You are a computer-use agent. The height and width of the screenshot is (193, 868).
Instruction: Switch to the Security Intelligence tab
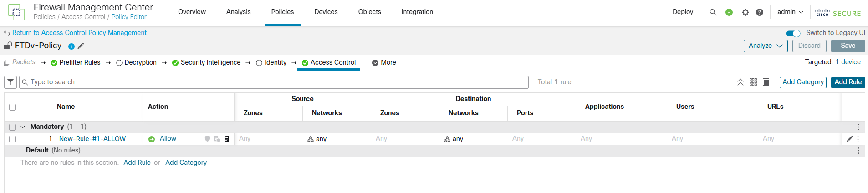click(x=210, y=62)
